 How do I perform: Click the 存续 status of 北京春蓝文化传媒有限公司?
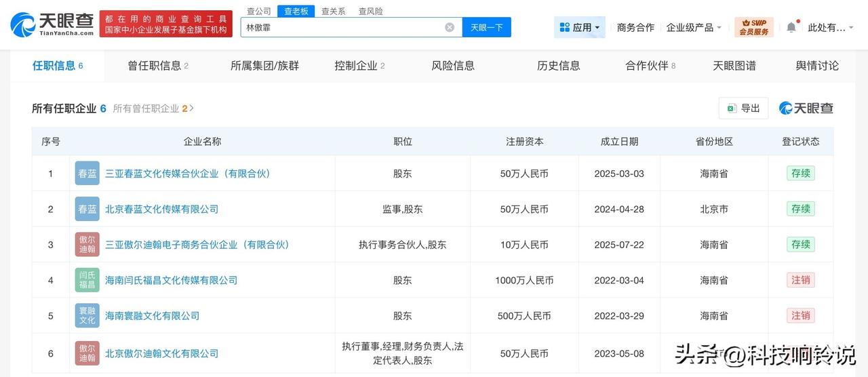(801, 208)
